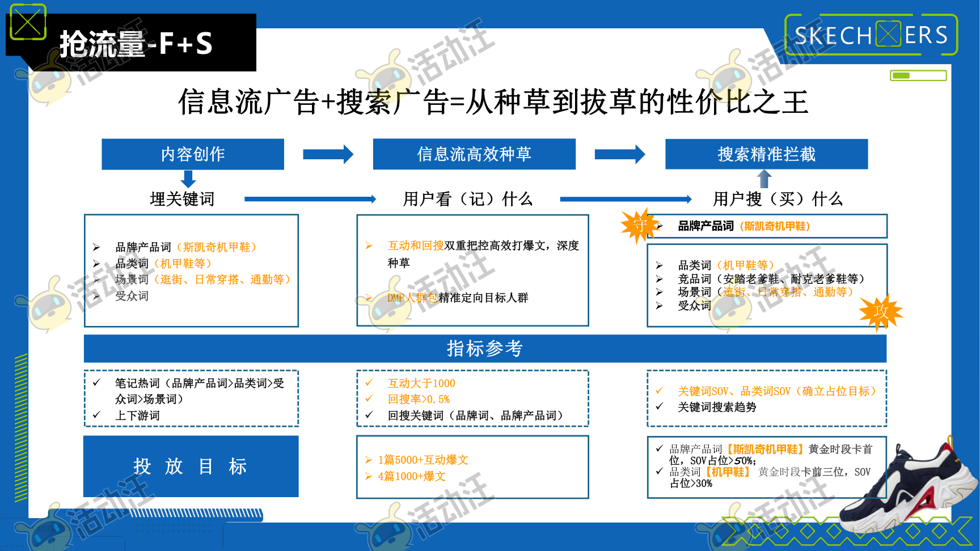The width and height of the screenshot is (980, 551).
Task: Select the 用户搜（买）什么 label
Action: pos(778,199)
